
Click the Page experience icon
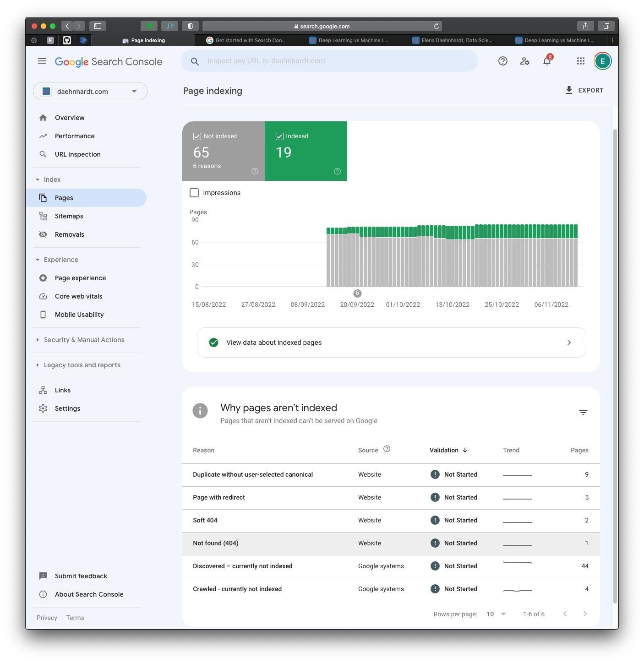(43, 278)
